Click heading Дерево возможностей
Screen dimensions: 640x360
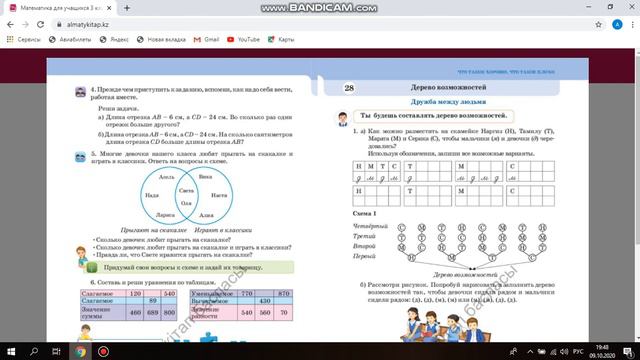point(448,87)
